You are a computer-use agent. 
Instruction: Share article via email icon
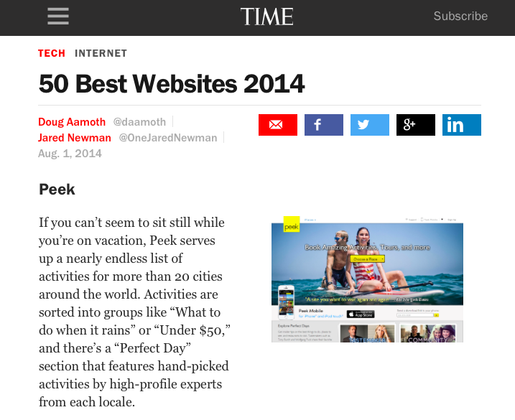pos(278,125)
